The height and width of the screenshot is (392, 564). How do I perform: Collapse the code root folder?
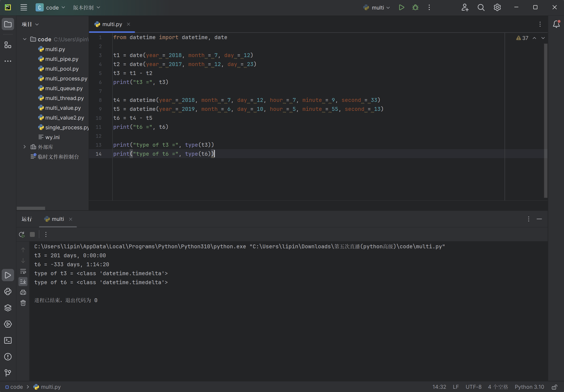(25, 39)
